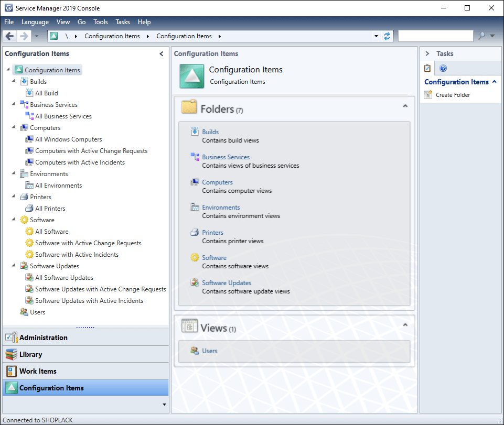Click the Work Items clipboard icon
The image size is (504, 425).
click(x=11, y=371)
